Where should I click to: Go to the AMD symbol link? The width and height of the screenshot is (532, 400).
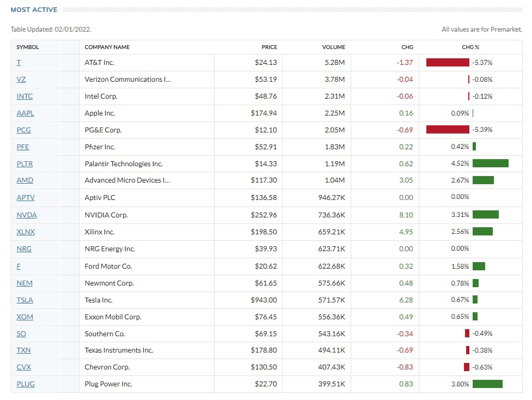(x=25, y=181)
